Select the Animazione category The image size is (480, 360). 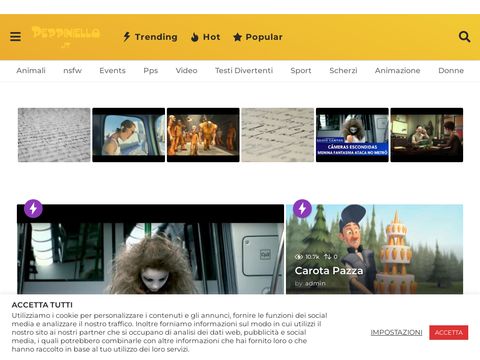pos(397,70)
